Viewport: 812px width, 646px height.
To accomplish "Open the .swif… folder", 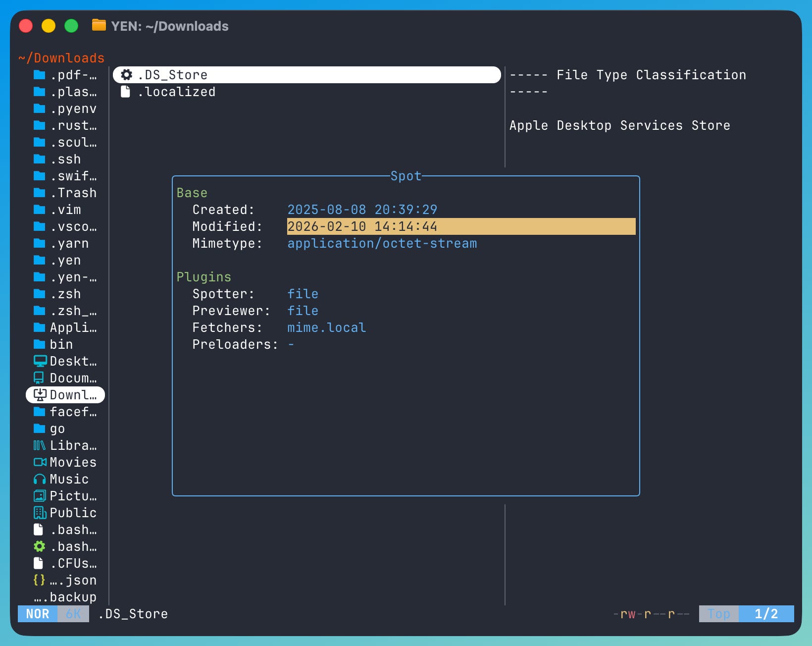I will [65, 176].
